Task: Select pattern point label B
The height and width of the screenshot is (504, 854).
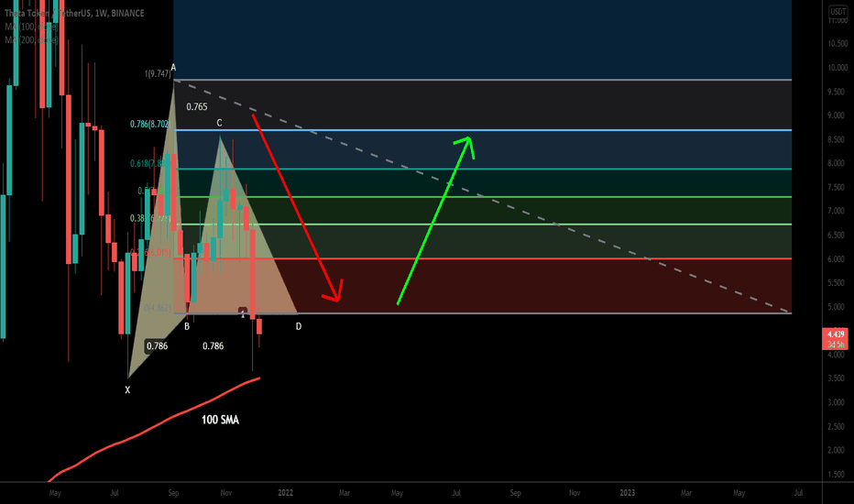Action: (187, 326)
